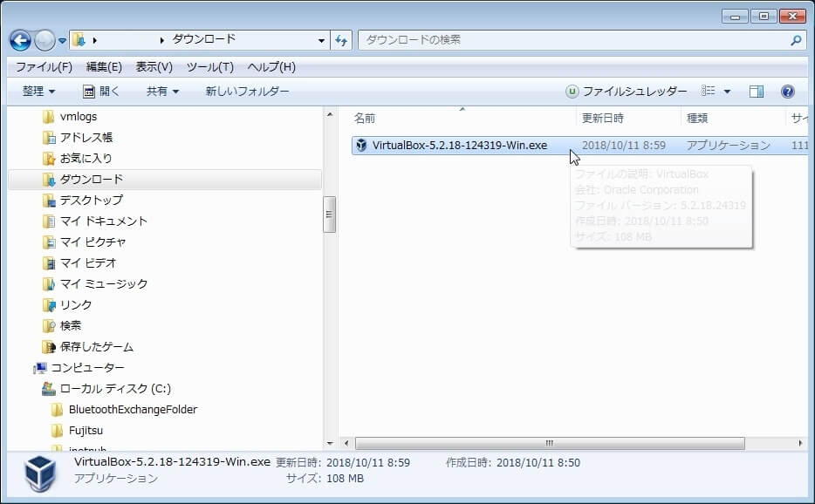Select the VirtualBox installer file icon
This screenshot has width=815, height=504.
[361, 146]
